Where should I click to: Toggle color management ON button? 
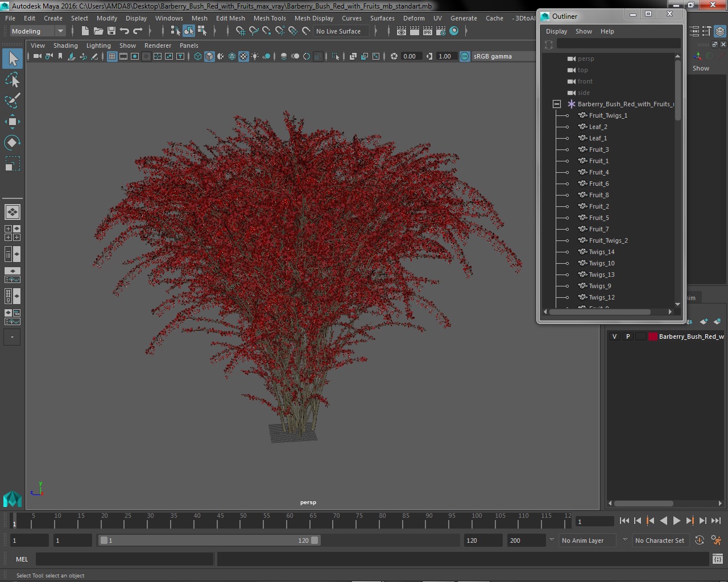(x=465, y=56)
